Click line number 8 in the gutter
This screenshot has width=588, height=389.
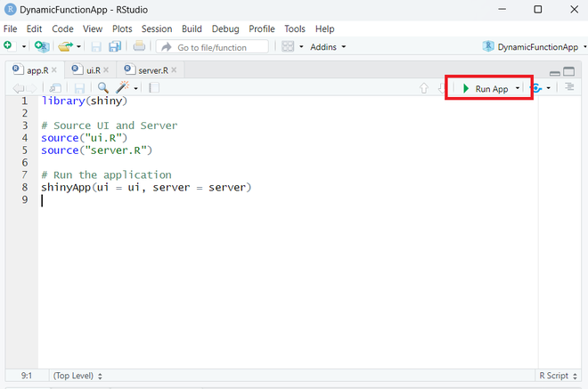tap(25, 187)
